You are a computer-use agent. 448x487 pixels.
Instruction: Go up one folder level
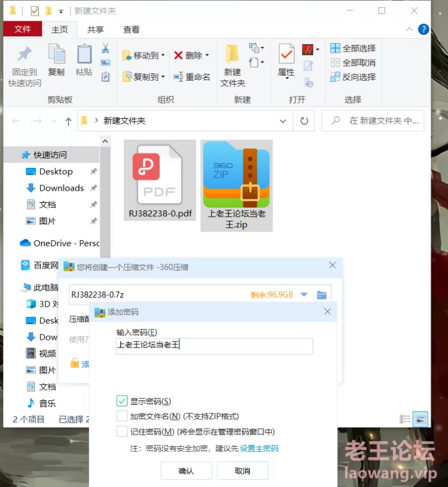point(68,121)
